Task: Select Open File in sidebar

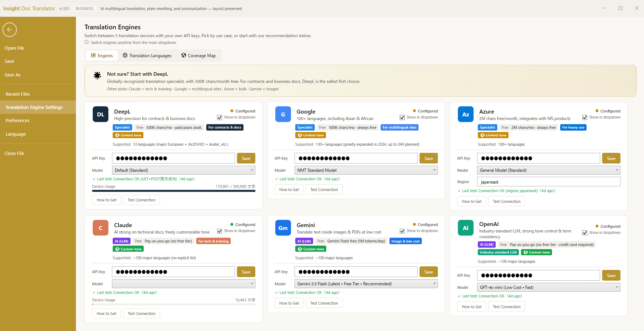Action: tap(38, 48)
